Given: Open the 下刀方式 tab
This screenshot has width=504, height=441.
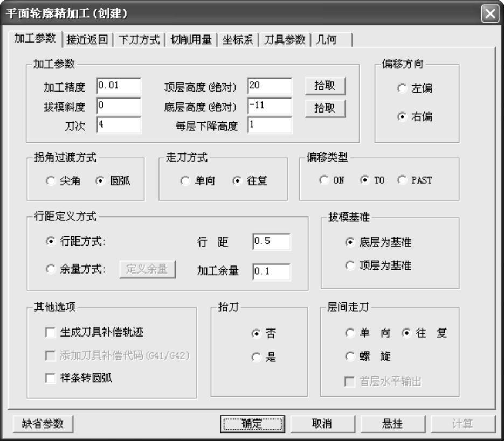Looking at the screenshot, I should point(138,40).
